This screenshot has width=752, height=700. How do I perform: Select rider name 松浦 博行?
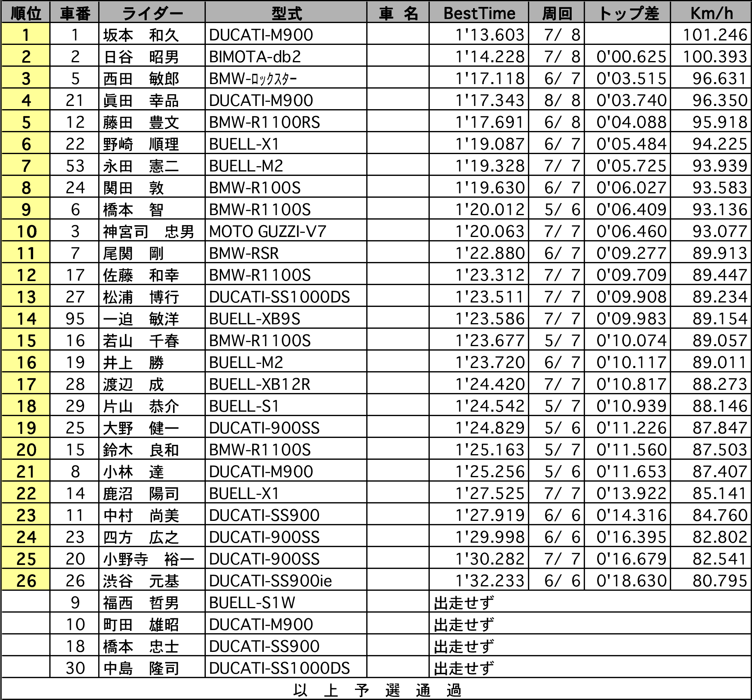click(x=141, y=297)
